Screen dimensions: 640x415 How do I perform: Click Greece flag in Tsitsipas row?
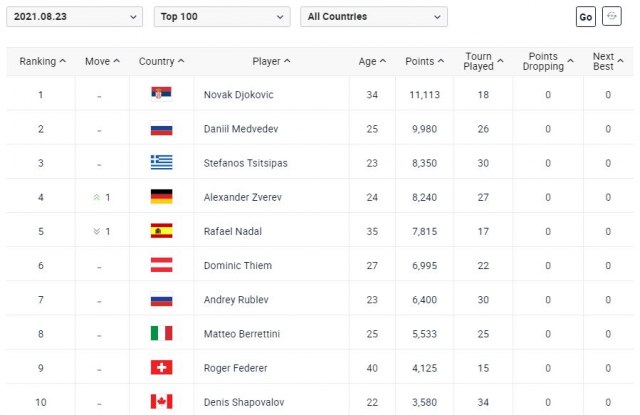pyautogui.click(x=161, y=163)
